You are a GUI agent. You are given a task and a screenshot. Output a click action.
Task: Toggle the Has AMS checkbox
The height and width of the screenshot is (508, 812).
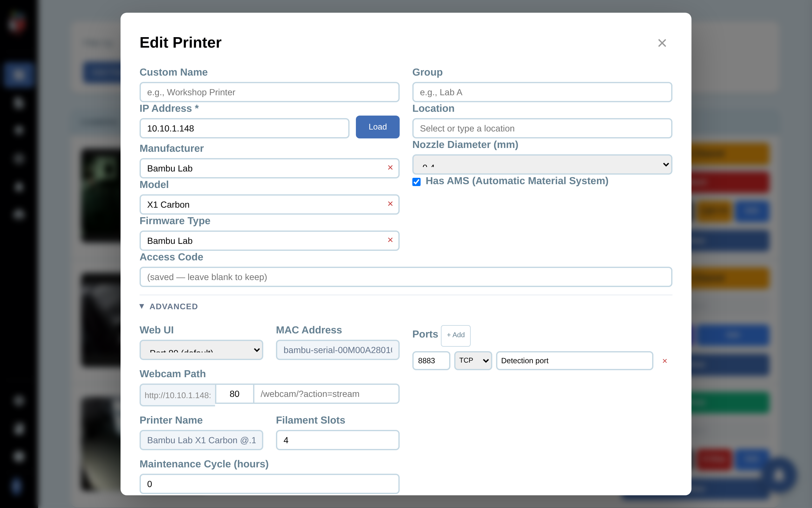click(x=416, y=182)
